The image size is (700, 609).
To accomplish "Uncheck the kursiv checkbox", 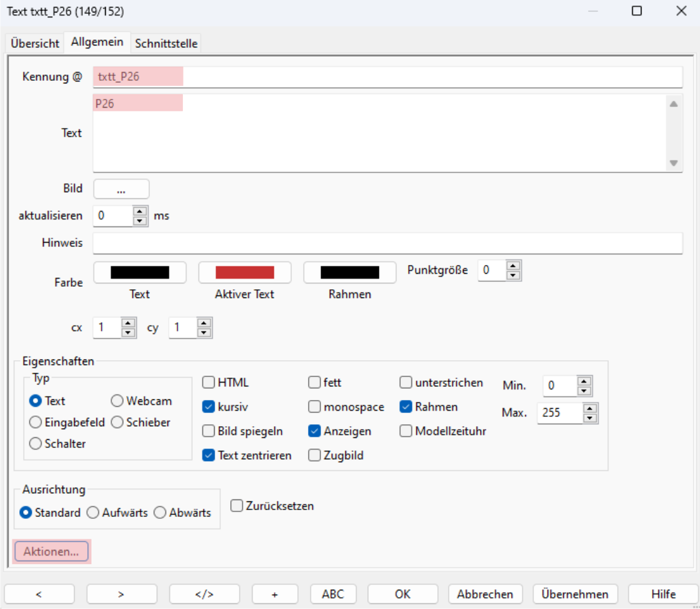I will point(209,407).
